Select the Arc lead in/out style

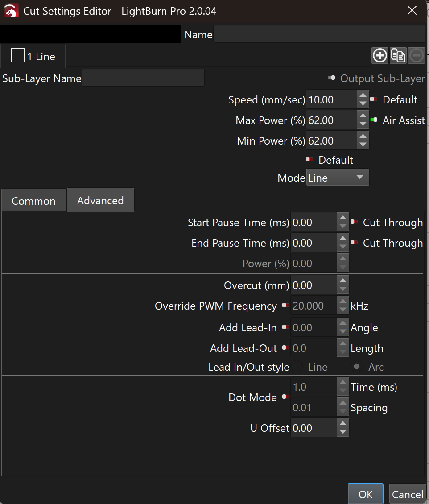(357, 367)
